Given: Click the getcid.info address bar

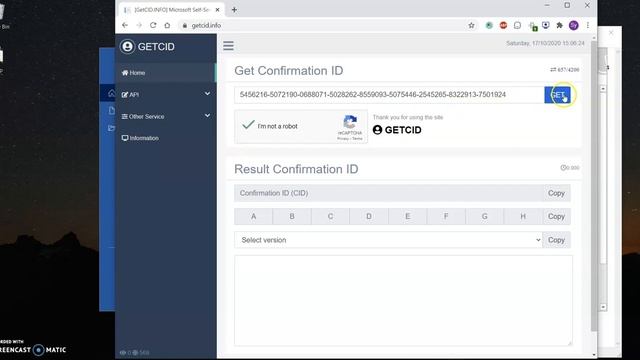Looking at the screenshot, I should click(x=322, y=25).
